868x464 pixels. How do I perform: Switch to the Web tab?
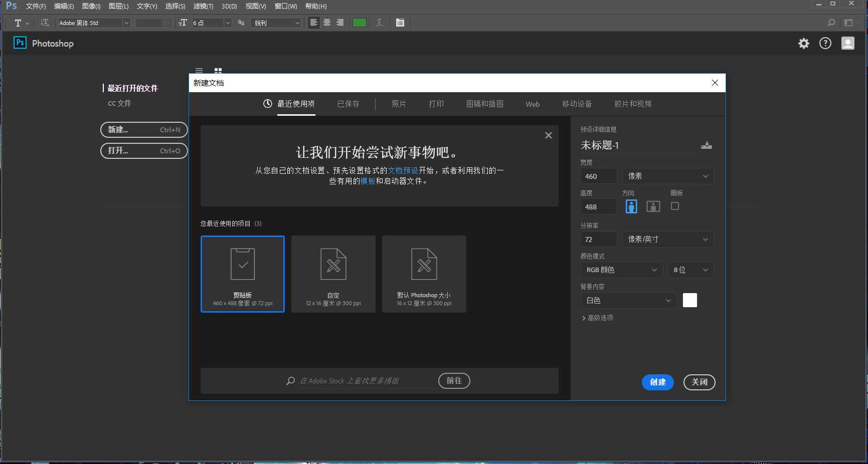coord(533,104)
